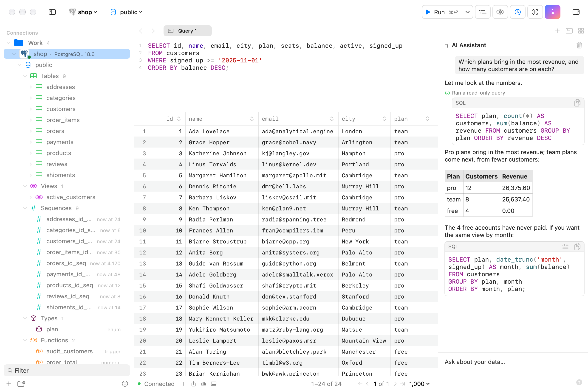Click the grace@cobol.navy email cell
This screenshot has width=588, height=391.
[298, 142]
